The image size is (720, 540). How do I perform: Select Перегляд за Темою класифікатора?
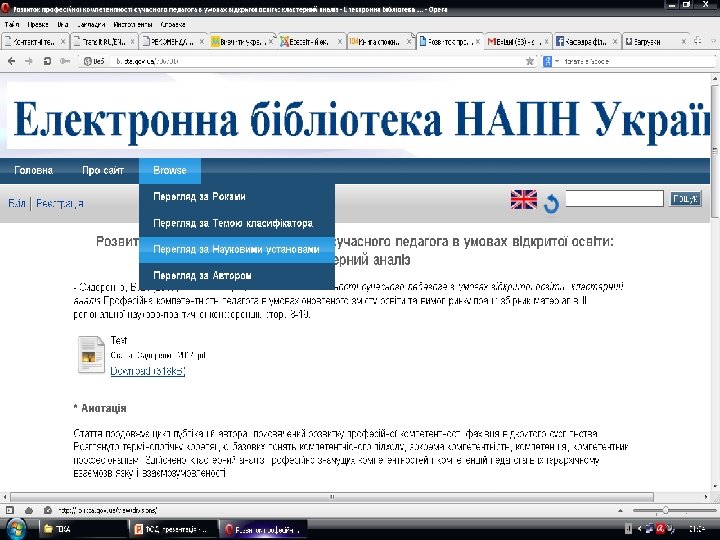click(x=236, y=223)
